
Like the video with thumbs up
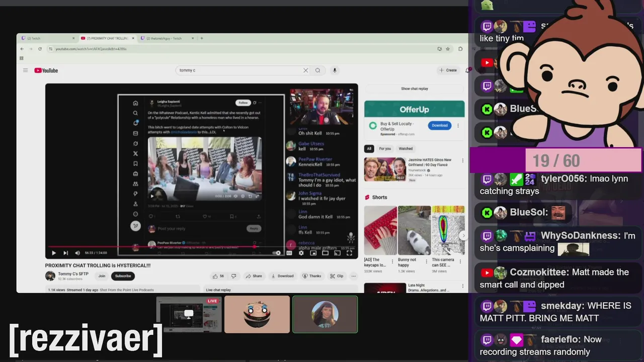(218, 276)
